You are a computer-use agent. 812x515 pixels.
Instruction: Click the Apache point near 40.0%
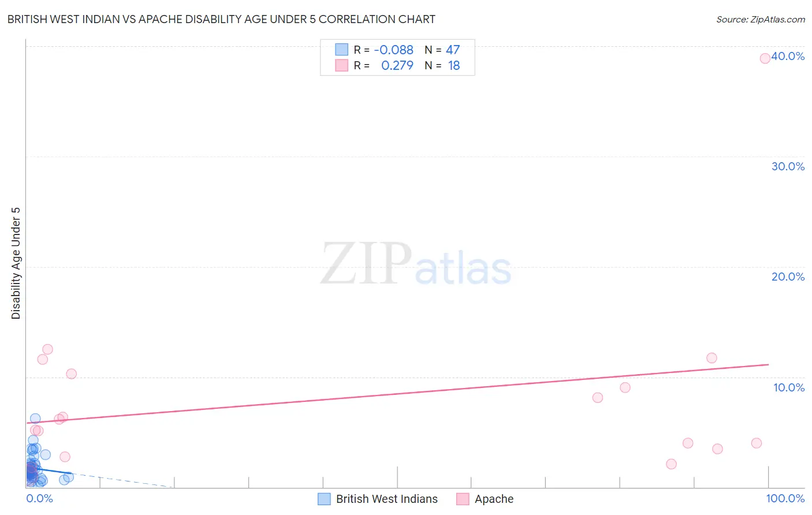pyautogui.click(x=765, y=58)
